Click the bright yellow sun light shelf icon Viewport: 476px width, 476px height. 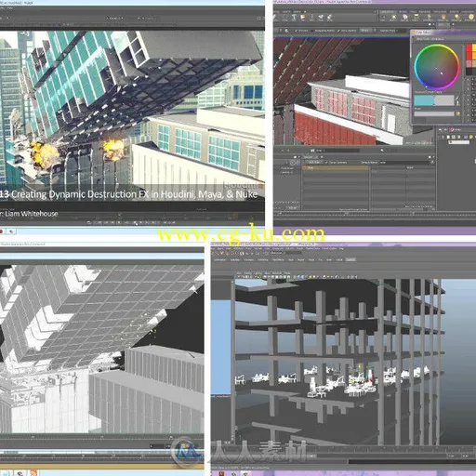click(471, 18)
